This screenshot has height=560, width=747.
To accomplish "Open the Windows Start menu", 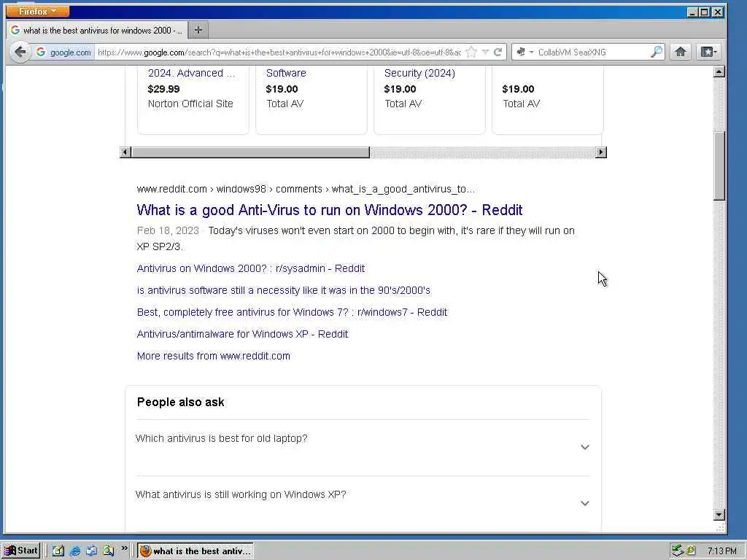I will [x=21, y=551].
